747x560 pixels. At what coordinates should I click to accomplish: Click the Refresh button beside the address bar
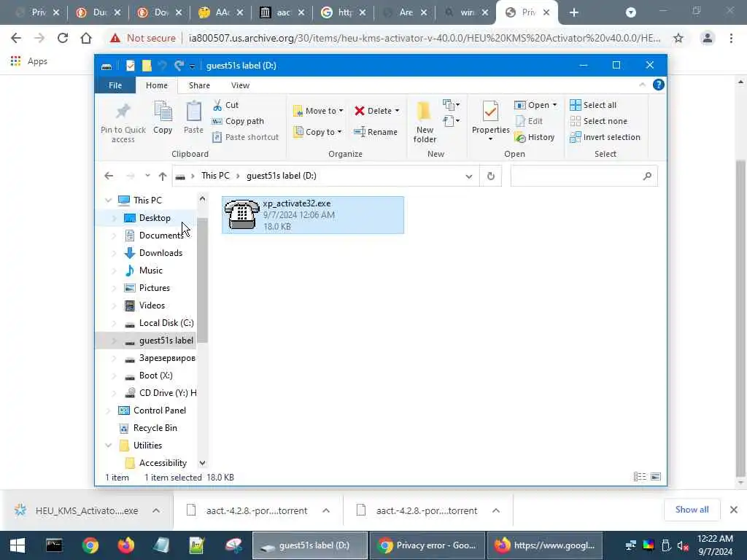pyautogui.click(x=491, y=176)
